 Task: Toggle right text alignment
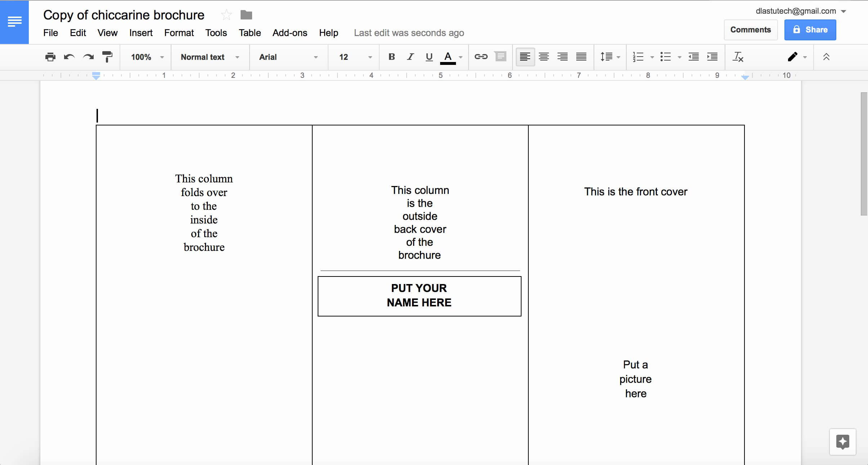pos(562,56)
